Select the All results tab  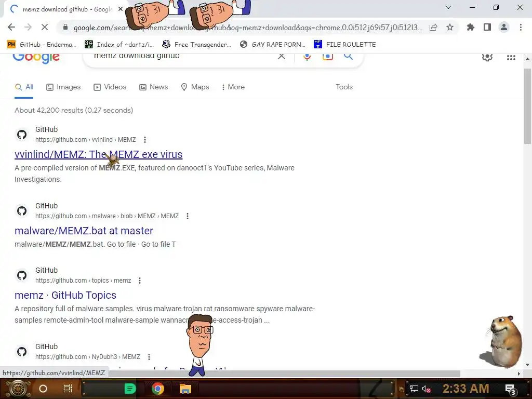(24, 87)
